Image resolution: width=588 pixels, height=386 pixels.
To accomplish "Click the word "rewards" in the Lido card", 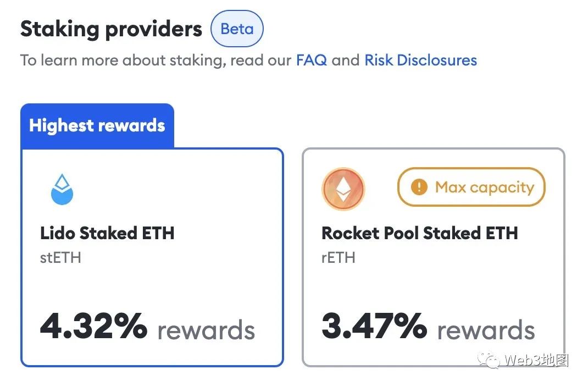I will (x=206, y=330).
